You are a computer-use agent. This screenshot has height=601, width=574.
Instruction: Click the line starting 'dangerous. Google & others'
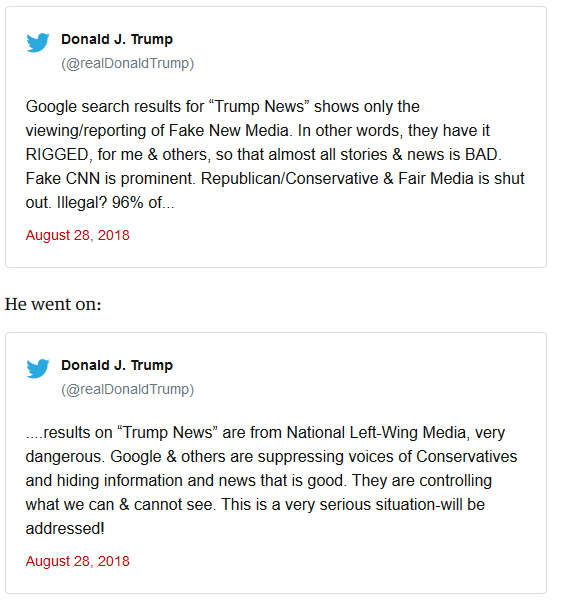pyautogui.click(x=271, y=457)
